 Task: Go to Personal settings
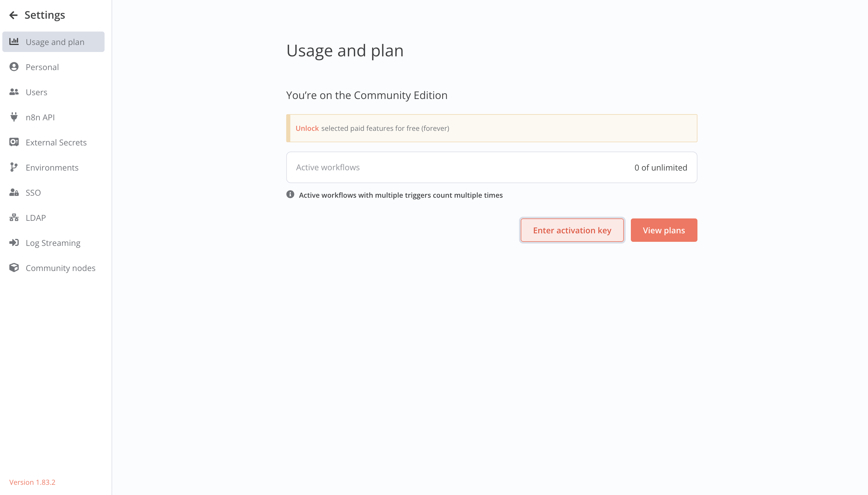[53, 67]
